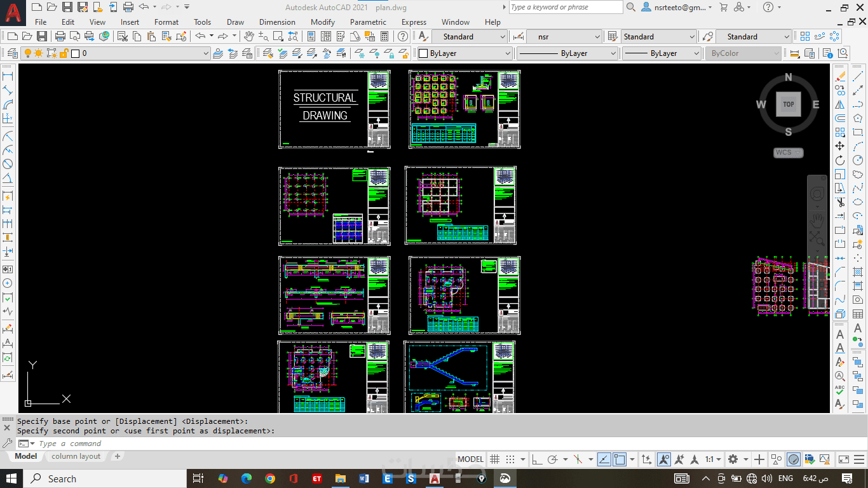
Task: Select the Pan hand tool
Action: click(249, 36)
